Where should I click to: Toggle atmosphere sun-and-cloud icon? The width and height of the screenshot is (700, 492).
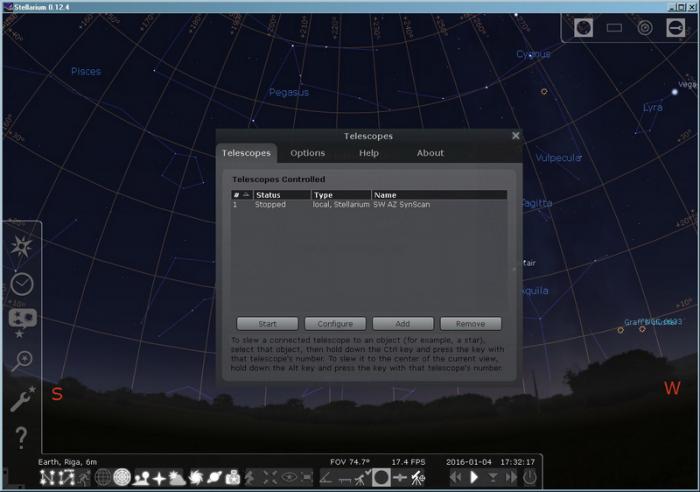[x=177, y=478]
